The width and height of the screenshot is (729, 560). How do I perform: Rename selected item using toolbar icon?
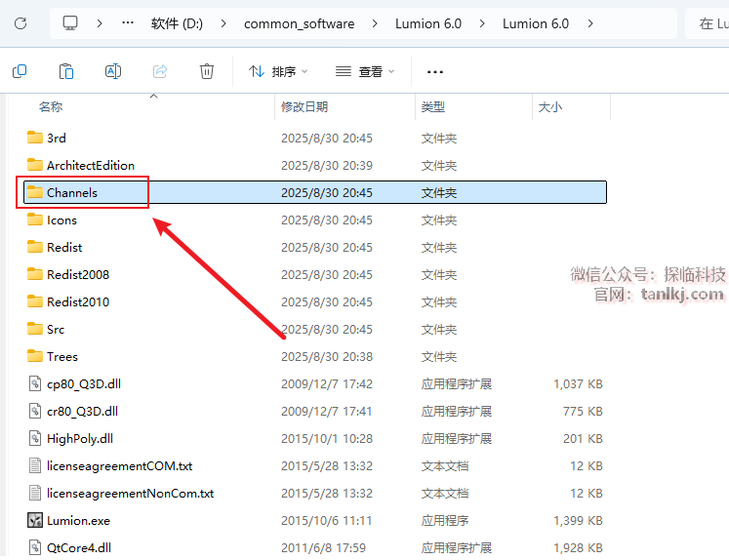(x=113, y=71)
